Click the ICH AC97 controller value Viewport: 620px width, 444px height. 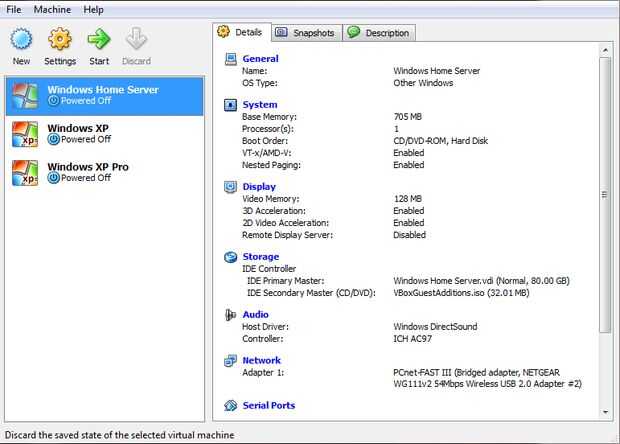(412, 339)
